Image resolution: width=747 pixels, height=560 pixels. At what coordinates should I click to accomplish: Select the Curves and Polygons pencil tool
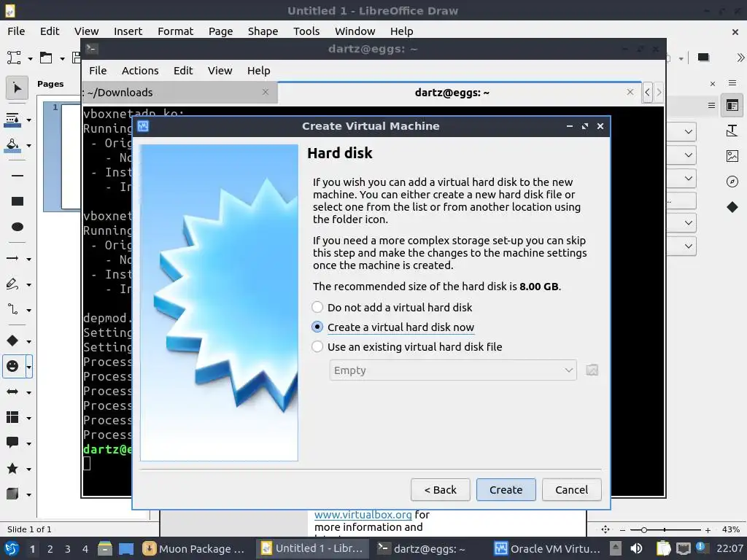(x=13, y=284)
